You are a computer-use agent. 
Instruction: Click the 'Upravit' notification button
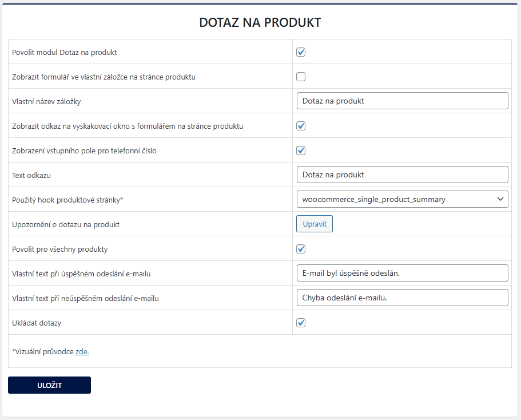coord(314,224)
